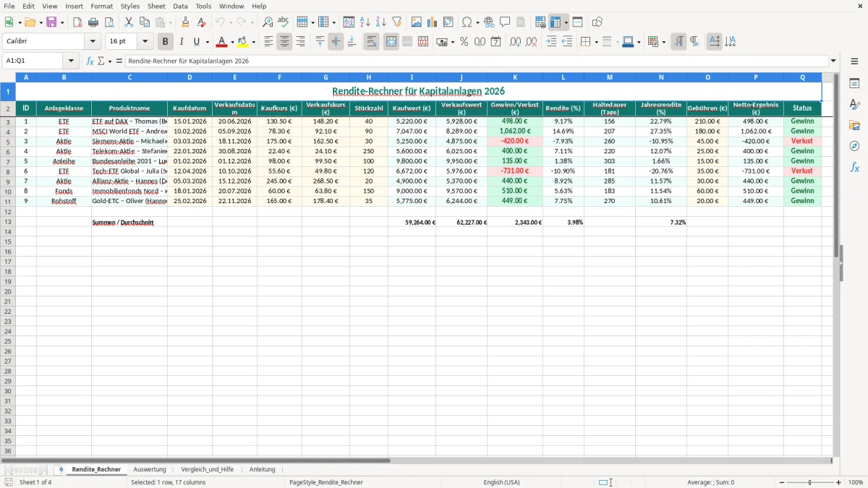Switch to the Vergleich_und_Hilfe sheet tab
The image size is (868, 488).
click(x=208, y=469)
